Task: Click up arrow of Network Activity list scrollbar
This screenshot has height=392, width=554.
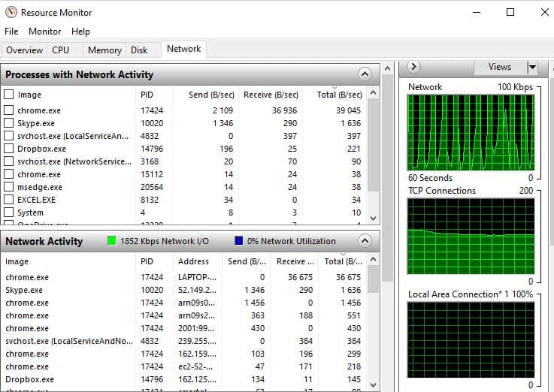Action: tap(373, 260)
